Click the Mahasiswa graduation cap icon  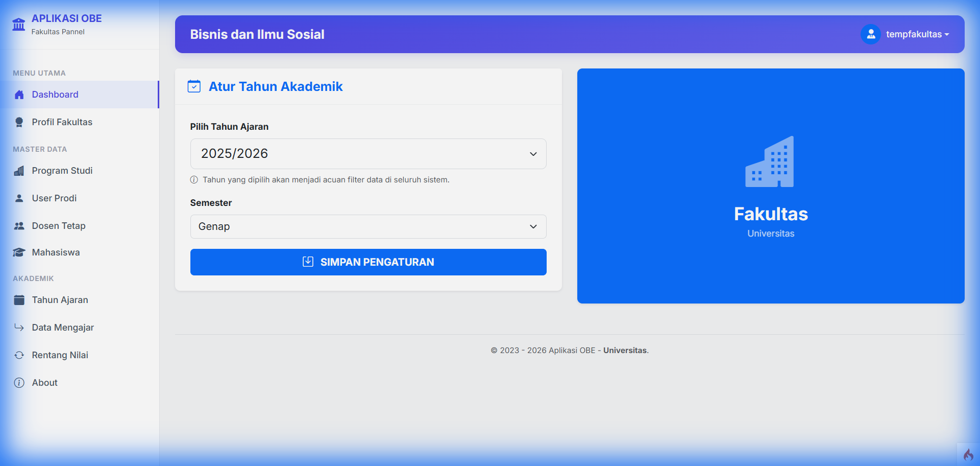pyautogui.click(x=19, y=252)
